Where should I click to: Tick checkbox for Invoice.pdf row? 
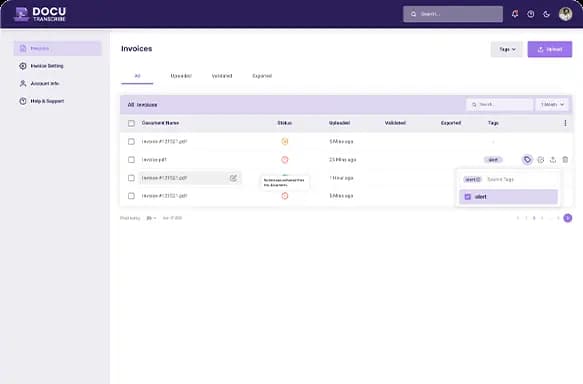pyautogui.click(x=131, y=159)
